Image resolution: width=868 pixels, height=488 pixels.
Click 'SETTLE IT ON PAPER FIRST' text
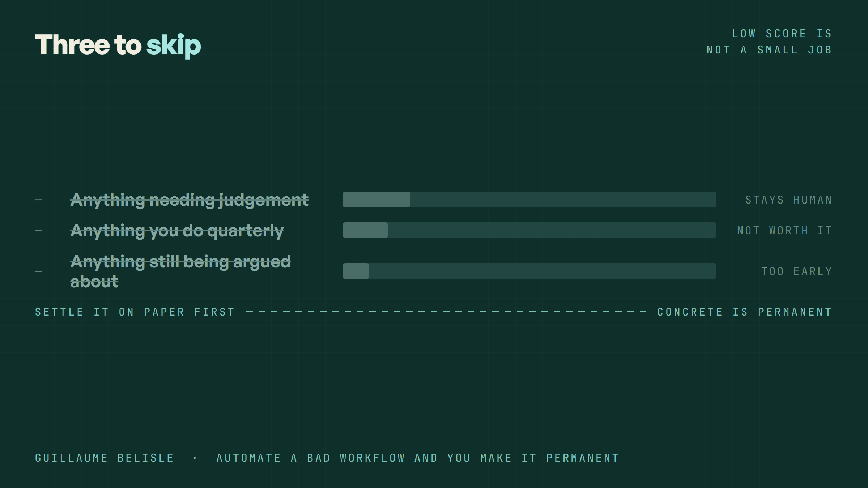[x=135, y=312]
